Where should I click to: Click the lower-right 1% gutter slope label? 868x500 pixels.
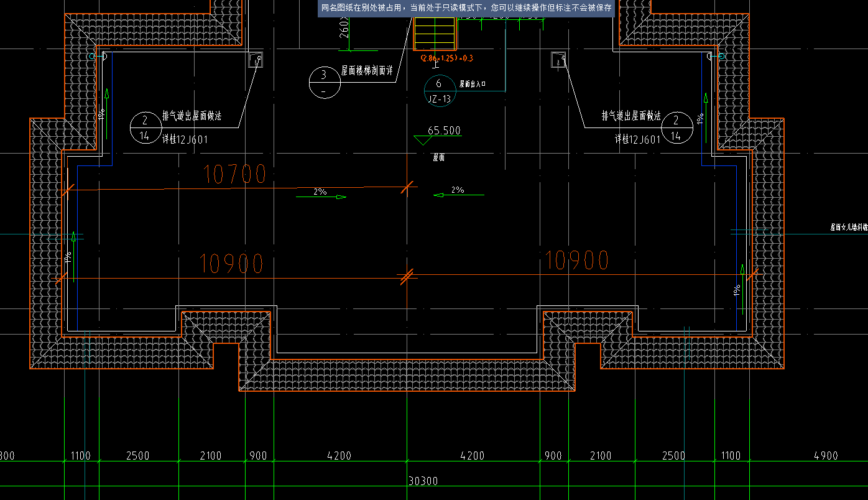click(x=736, y=290)
